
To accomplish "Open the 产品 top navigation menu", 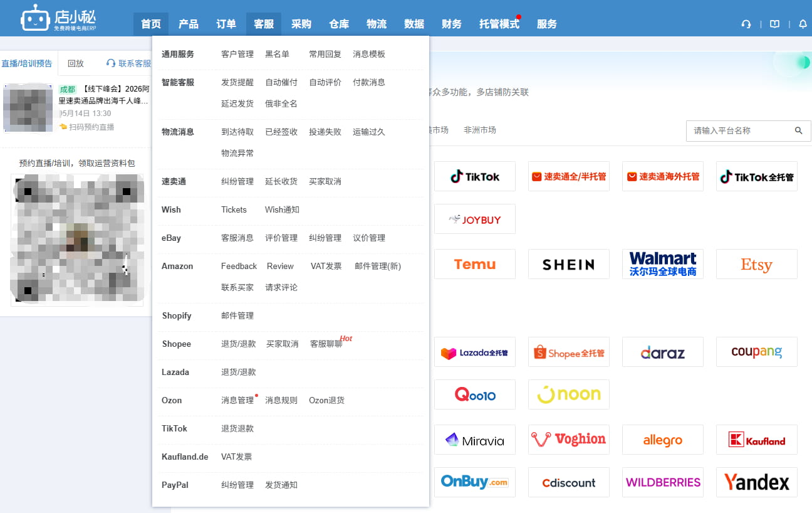I will 189,24.
